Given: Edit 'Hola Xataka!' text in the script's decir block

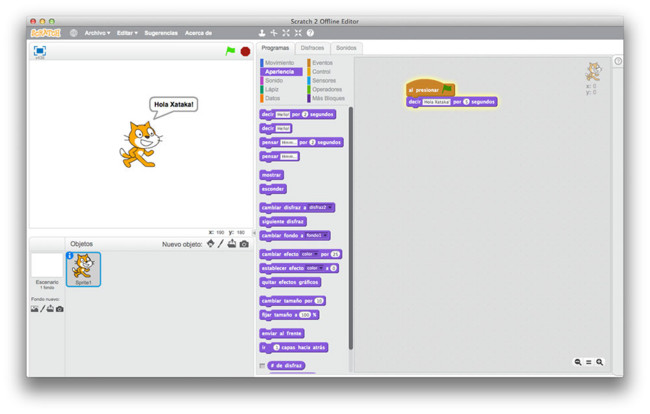Looking at the screenshot, I should [437, 102].
